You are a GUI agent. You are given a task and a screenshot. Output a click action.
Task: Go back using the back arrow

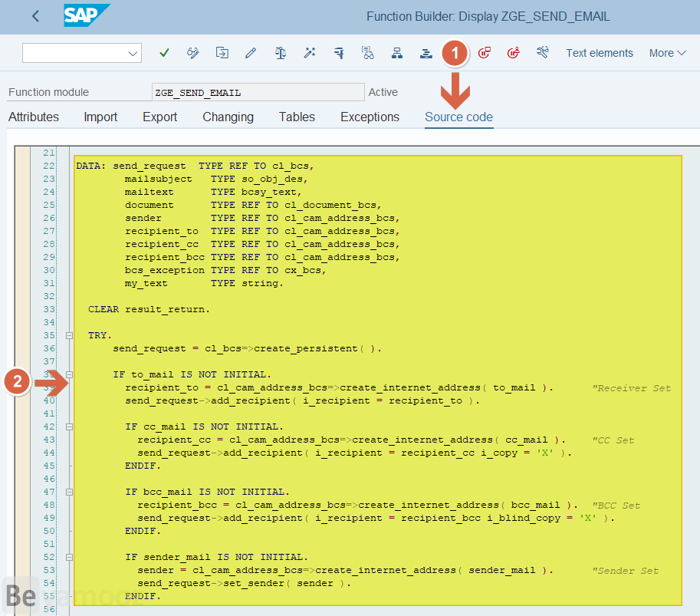[x=36, y=17]
